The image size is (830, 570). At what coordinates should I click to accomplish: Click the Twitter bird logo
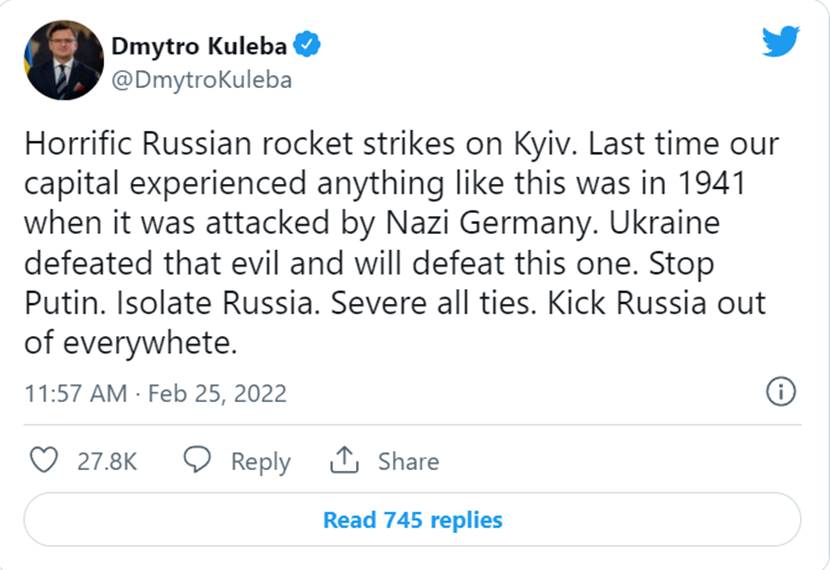780,41
